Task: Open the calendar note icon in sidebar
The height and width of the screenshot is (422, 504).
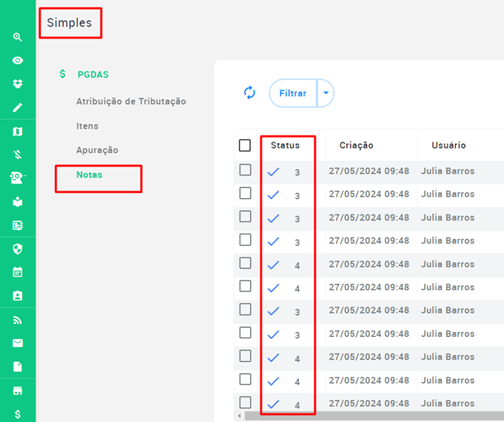Action: click(x=17, y=272)
